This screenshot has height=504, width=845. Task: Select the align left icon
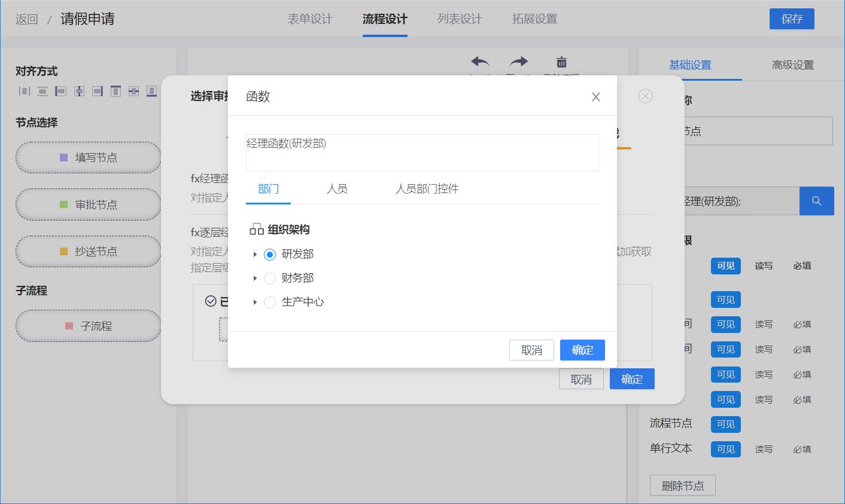pyautogui.click(x=60, y=91)
